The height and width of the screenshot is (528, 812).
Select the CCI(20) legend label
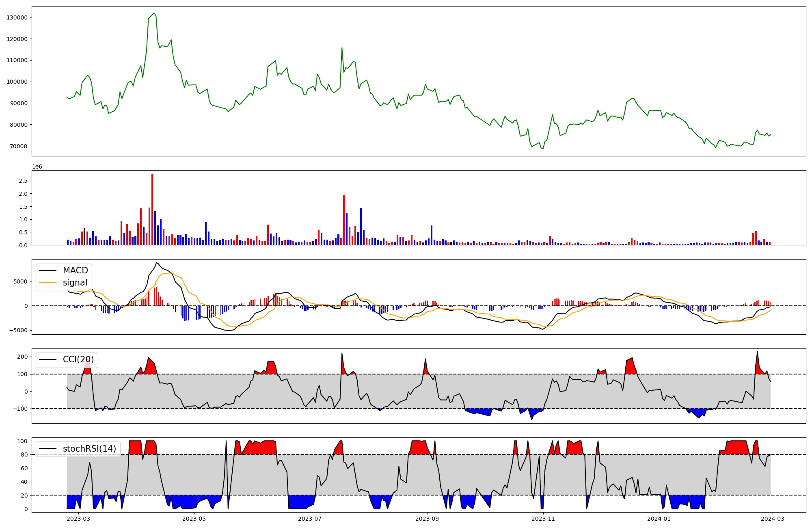click(x=78, y=359)
